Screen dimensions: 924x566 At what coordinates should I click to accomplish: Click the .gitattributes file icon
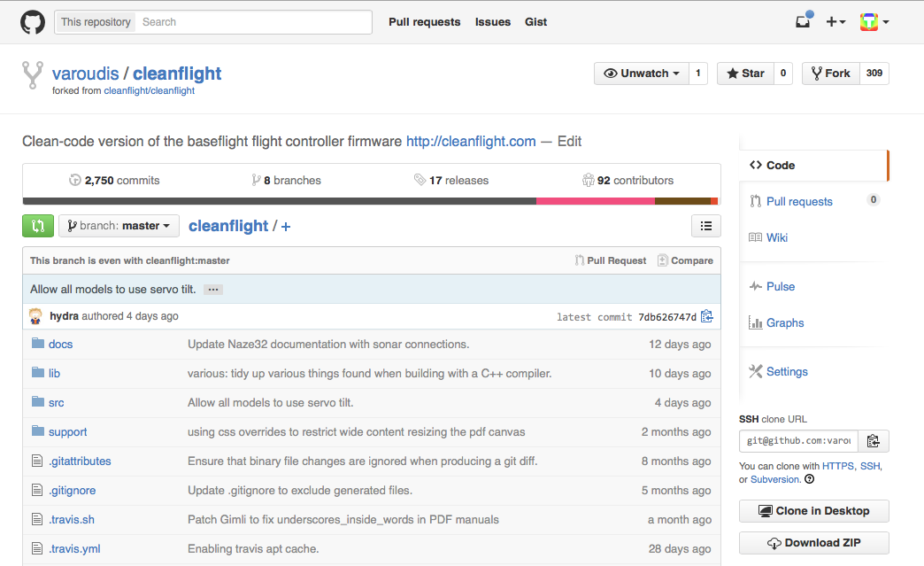click(37, 461)
